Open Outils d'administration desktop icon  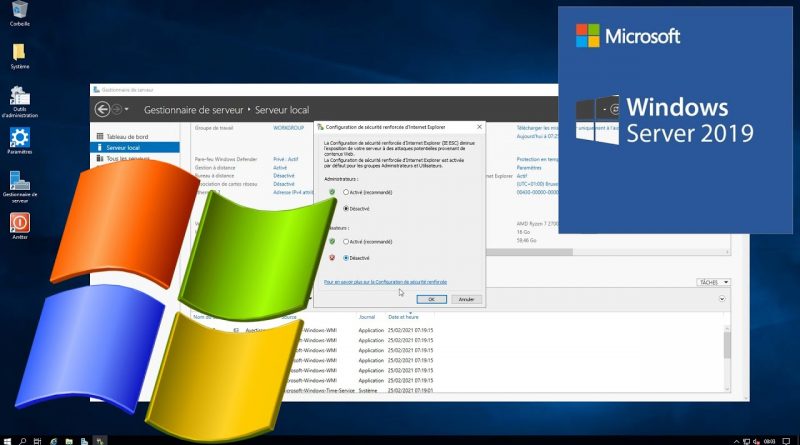tap(19, 102)
